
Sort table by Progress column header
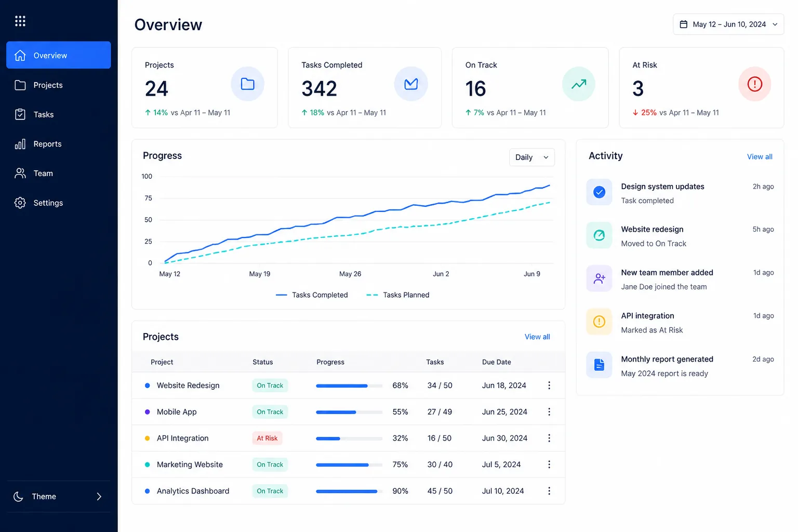tap(330, 362)
